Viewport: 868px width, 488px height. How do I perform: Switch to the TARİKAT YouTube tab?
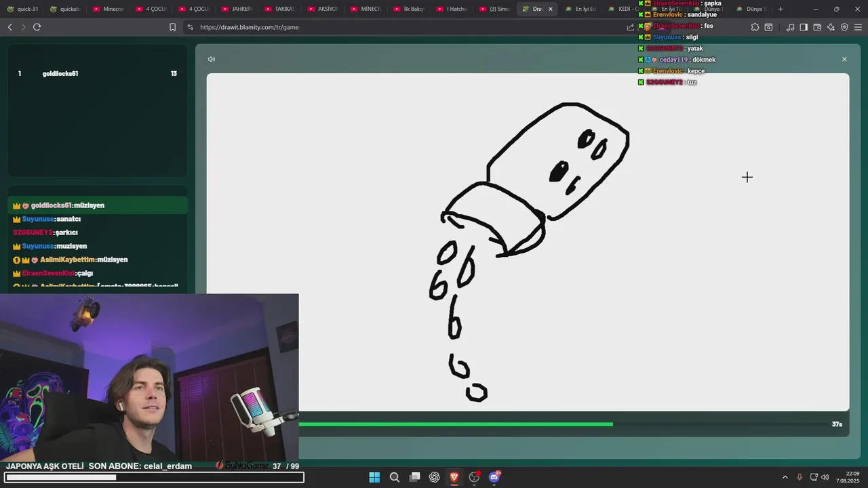coord(280,9)
